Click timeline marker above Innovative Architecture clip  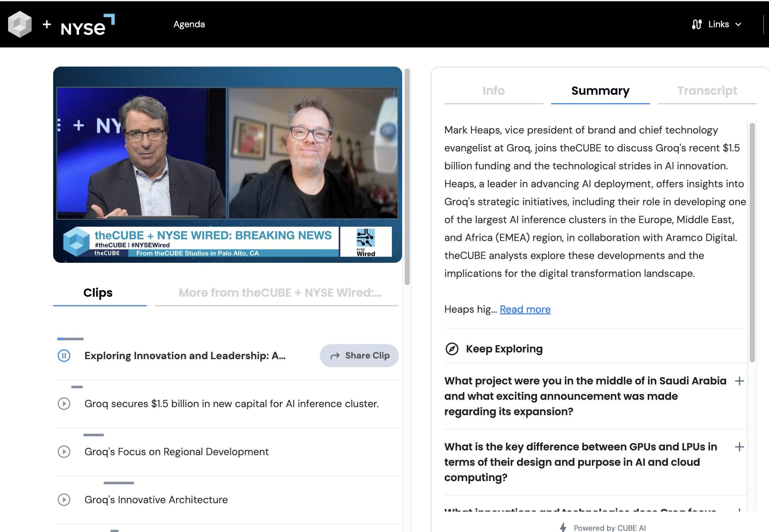[119, 483]
